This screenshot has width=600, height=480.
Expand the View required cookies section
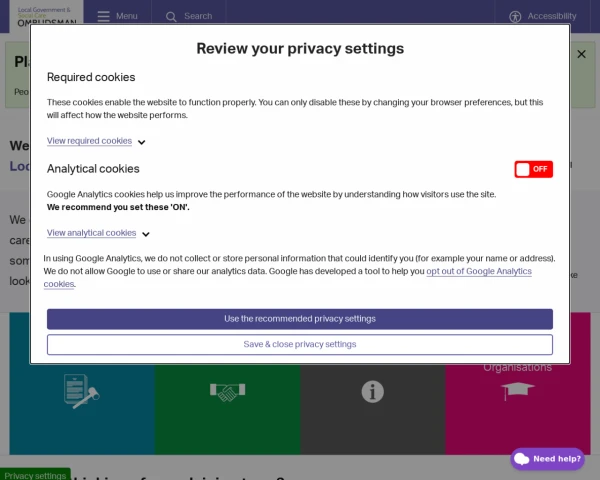click(x=89, y=141)
